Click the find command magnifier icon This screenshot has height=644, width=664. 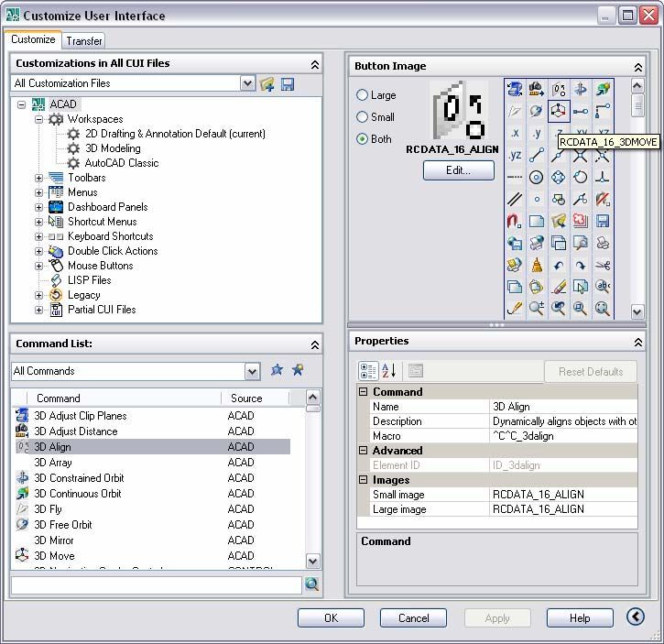coord(312,584)
